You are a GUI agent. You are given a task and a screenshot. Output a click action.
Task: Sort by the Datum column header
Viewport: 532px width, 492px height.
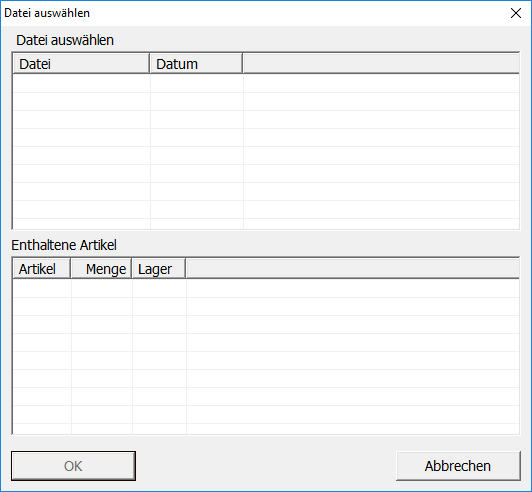click(196, 63)
